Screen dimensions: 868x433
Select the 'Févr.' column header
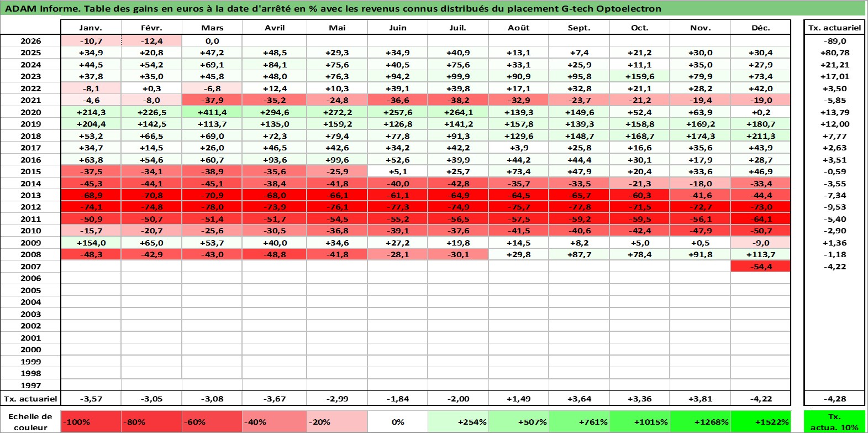151,28
